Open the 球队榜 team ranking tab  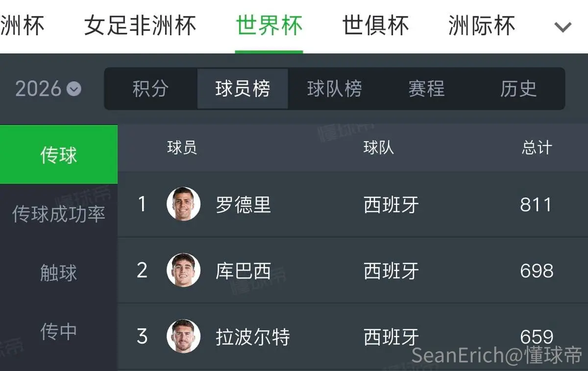point(335,89)
